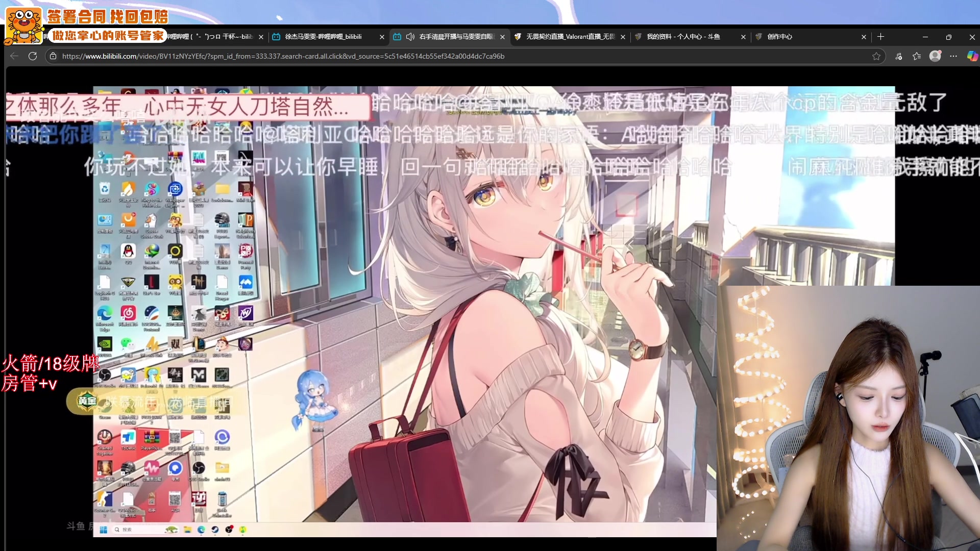Click the Goose Goose Duck desktop icon
980x551 pixels.
pos(152,225)
